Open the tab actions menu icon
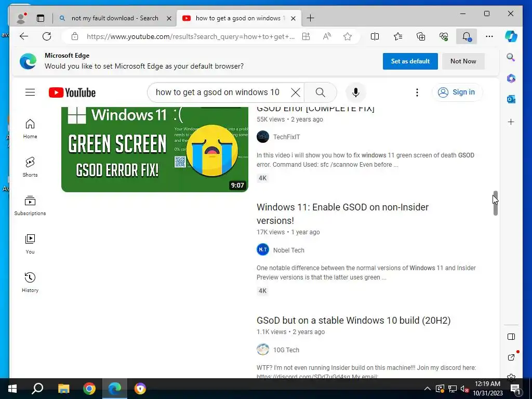This screenshot has height=399, width=532. (x=41, y=18)
